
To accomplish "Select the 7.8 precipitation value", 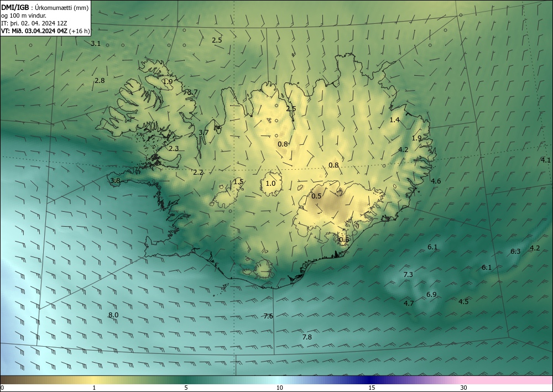I will (307, 337).
